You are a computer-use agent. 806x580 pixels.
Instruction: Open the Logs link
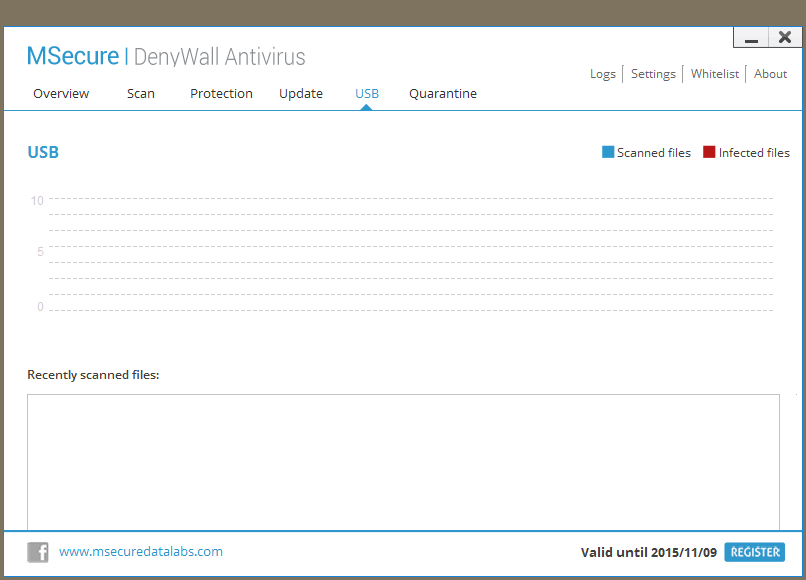pos(602,74)
